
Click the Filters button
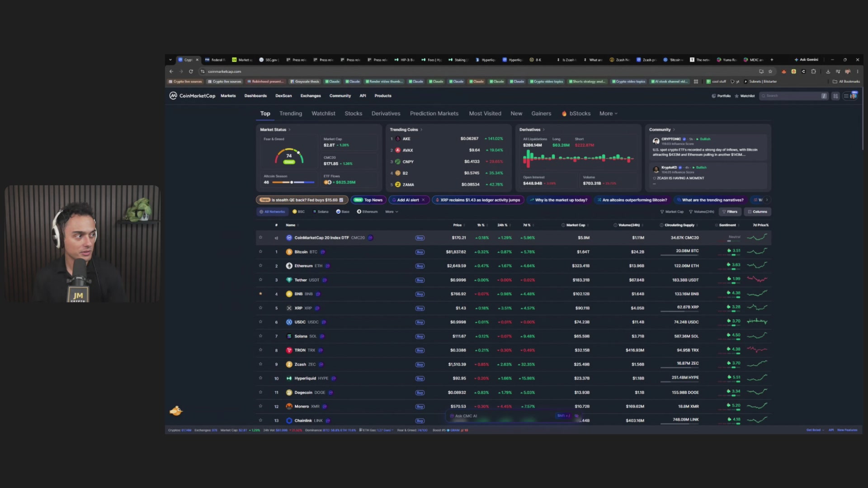730,211
